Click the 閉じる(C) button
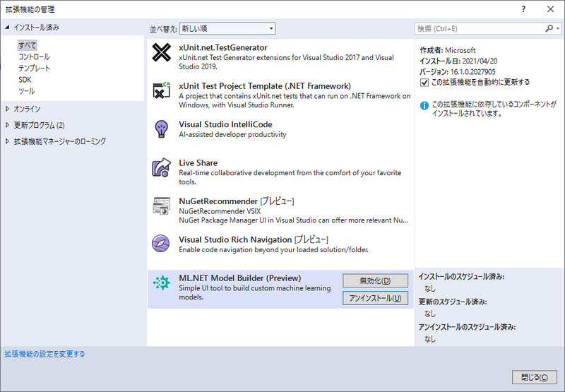This screenshot has height=392, width=565. tap(535, 377)
